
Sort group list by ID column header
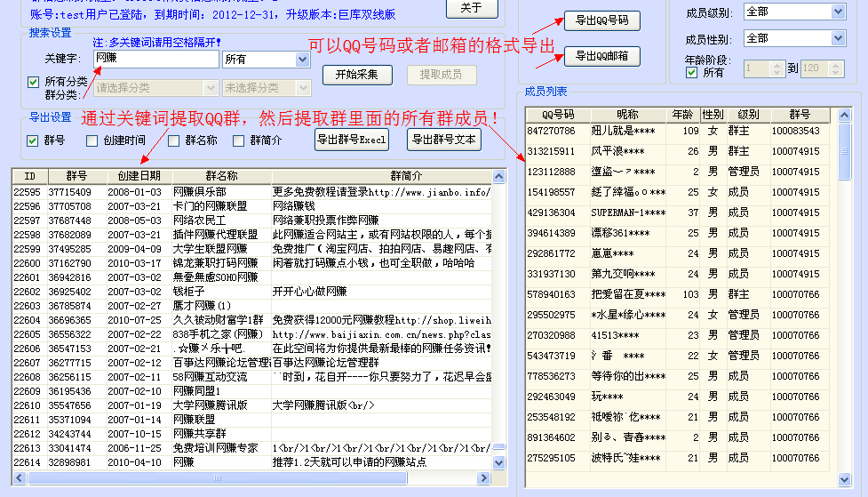[30, 176]
